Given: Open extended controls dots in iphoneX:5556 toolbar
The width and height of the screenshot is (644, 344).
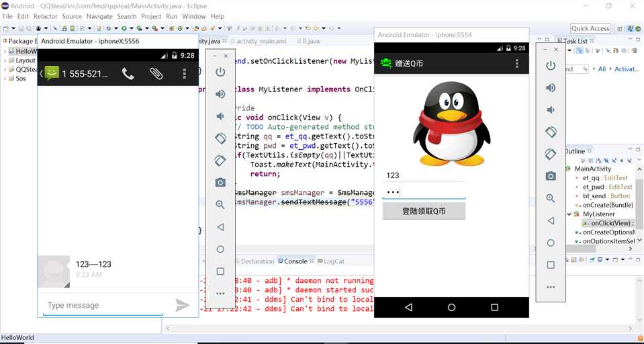Looking at the screenshot, I should [220, 294].
